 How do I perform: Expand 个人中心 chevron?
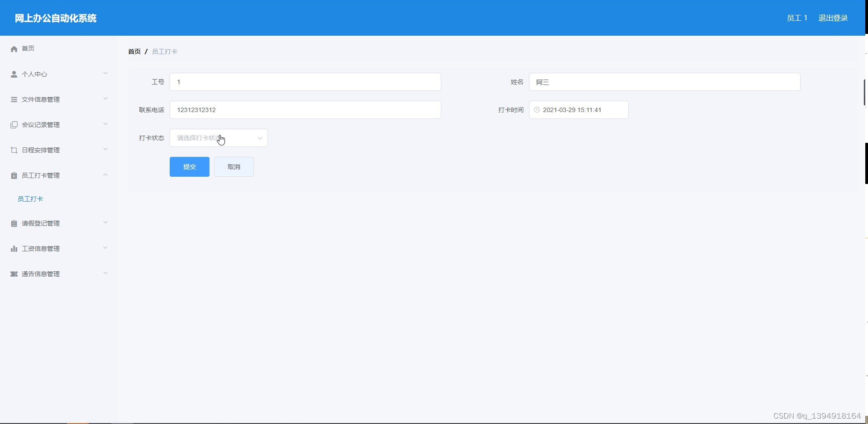click(x=105, y=73)
